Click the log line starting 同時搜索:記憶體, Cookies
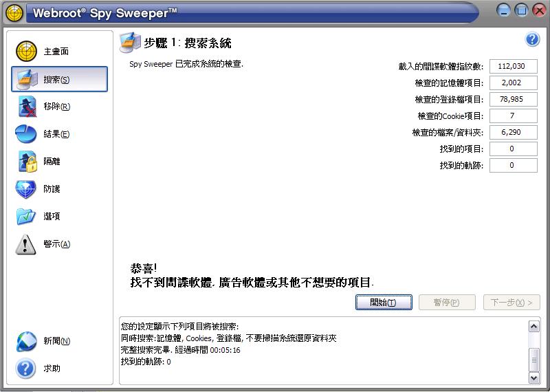Viewport: 550px width, 392px height. 228,338
